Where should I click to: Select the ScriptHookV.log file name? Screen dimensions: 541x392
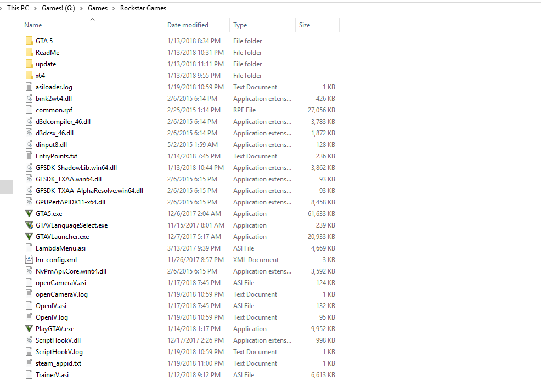point(59,352)
